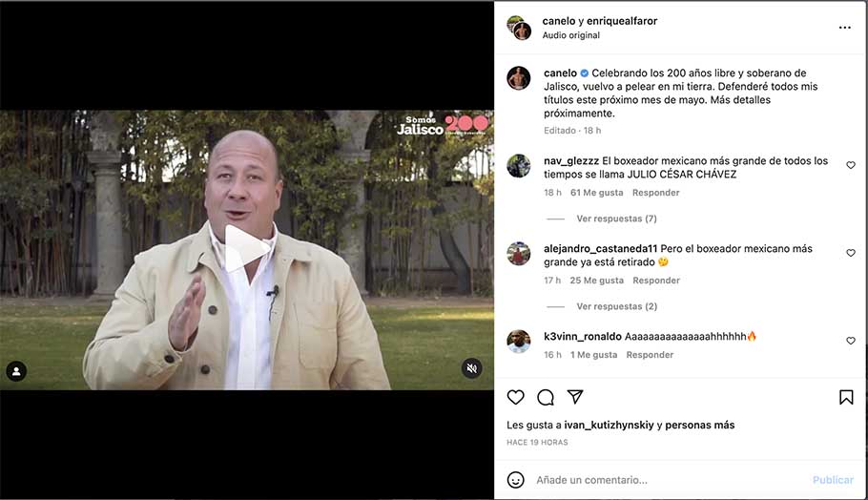The height and width of the screenshot is (500, 868).
Task: View likes list via personas más
Action: pos(700,426)
